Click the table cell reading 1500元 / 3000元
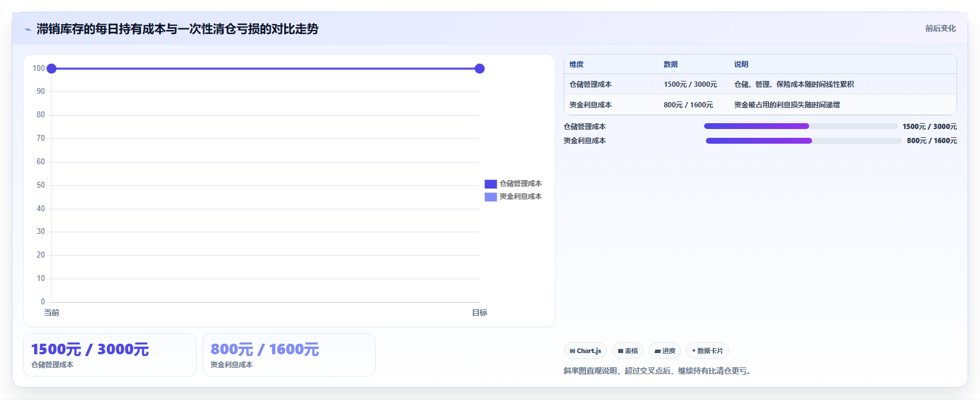The image size is (980, 400). click(691, 84)
